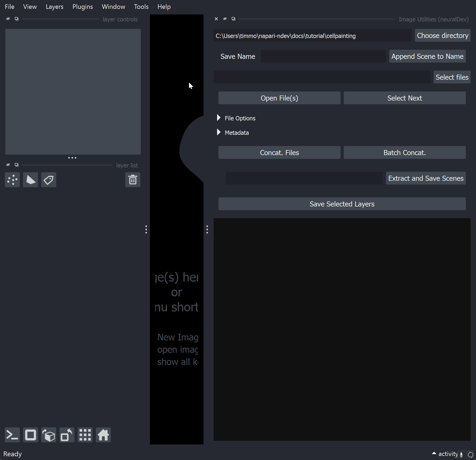The height and width of the screenshot is (460, 476).
Task: Open the File menu
Action: tap(10, 7)
